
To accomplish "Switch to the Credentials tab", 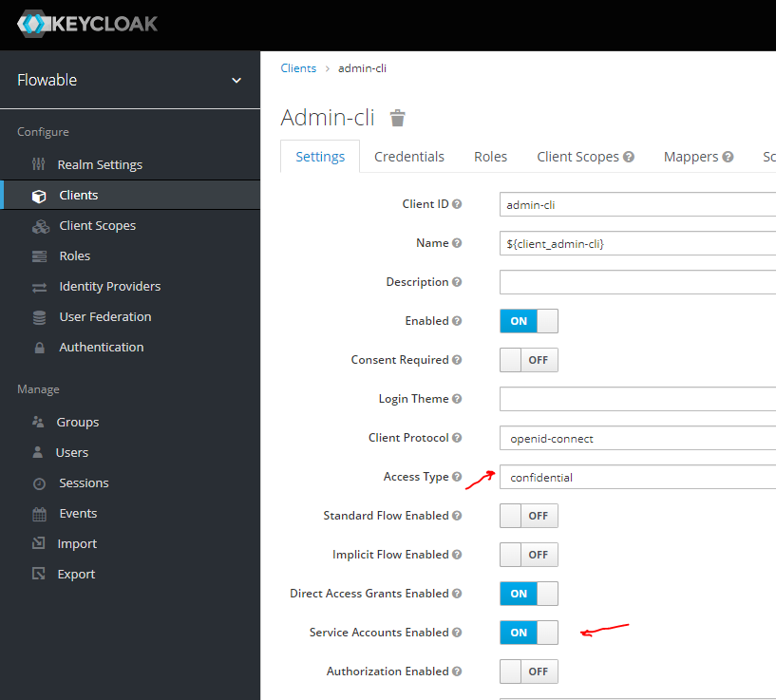I will point(408,156).
